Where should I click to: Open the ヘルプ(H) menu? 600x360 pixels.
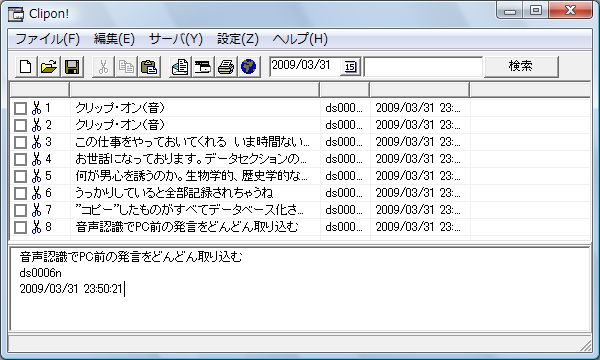(300, 39)
